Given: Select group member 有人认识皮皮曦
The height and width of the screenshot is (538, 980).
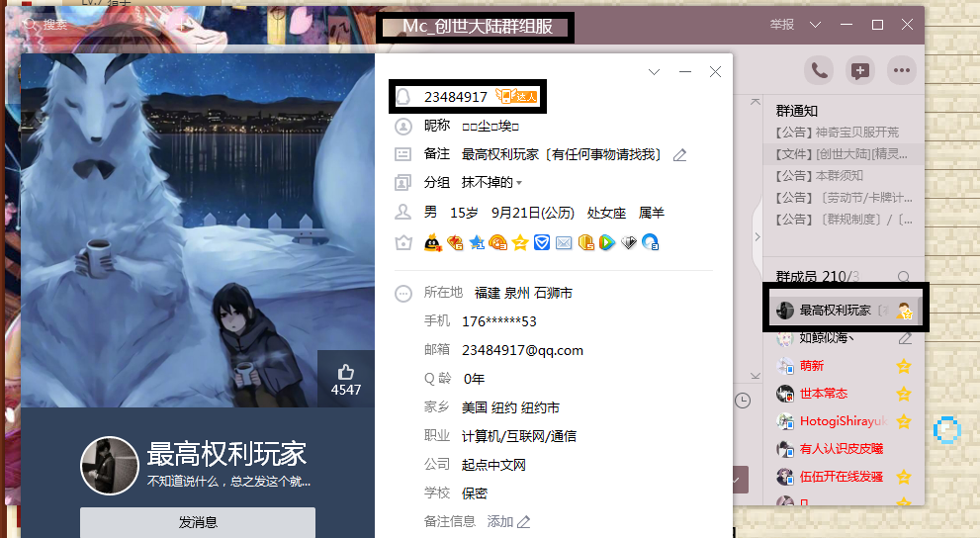Looking at the screenshot, I should tap(844, 449).
